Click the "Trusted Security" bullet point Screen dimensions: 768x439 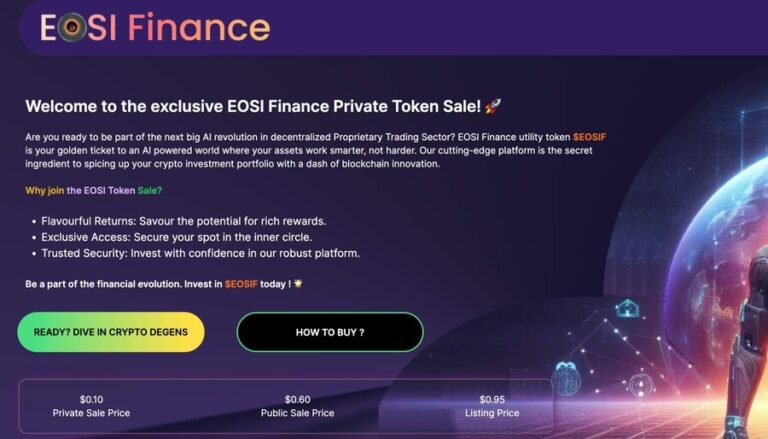pos(200,253)
